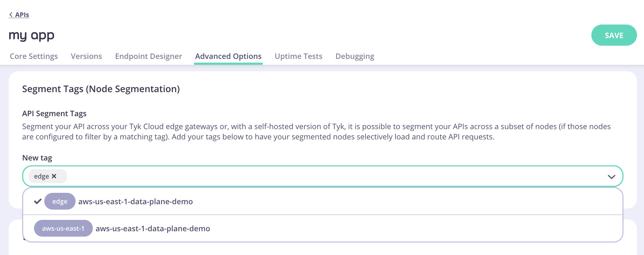Screen dimensions: 644x255
Task: Click the my app API title
Action: point(31,35)
